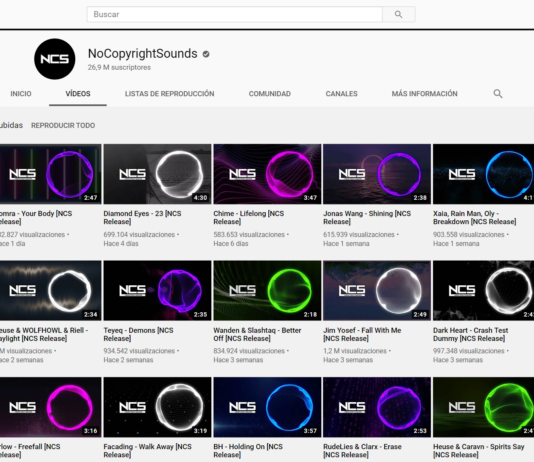Image resolution: width=534 pixels, height=462 pixels.
Task: Click the Freefall [NCS Release] title
Action: (x=30, y=450)
